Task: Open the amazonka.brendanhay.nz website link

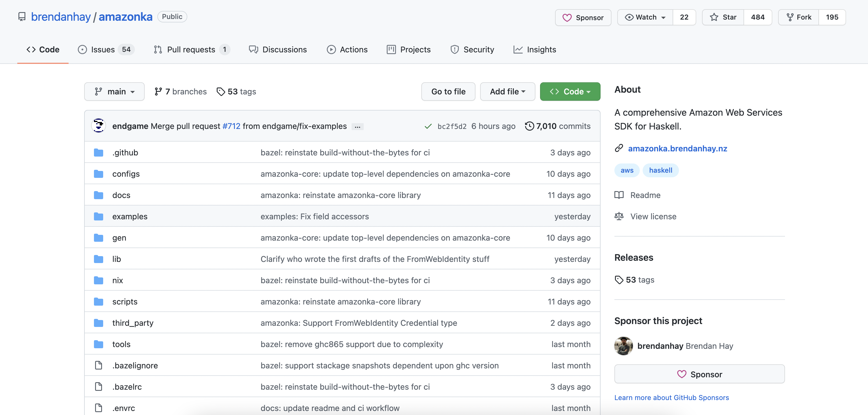Action: (677, 149)
